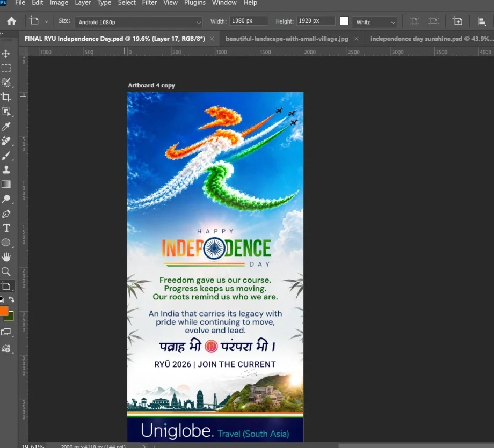Image resolution: width=494 pixels, height=448 pixels.
Task: Select the Pen tool
Action: pos(6,214)
